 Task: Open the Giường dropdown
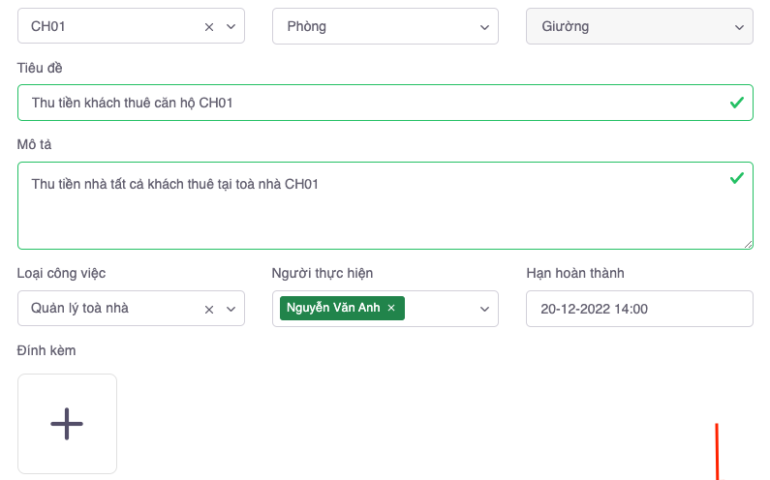tap(639, 27)
